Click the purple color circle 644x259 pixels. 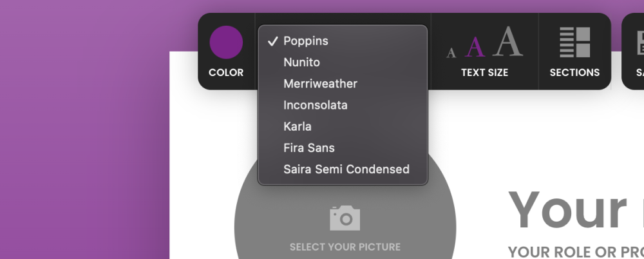[226, 43]
